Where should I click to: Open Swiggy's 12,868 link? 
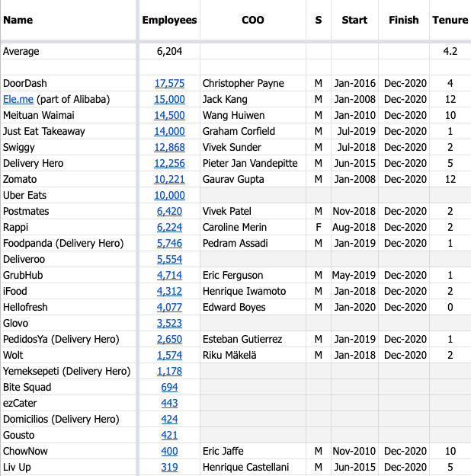pos(169,147)
